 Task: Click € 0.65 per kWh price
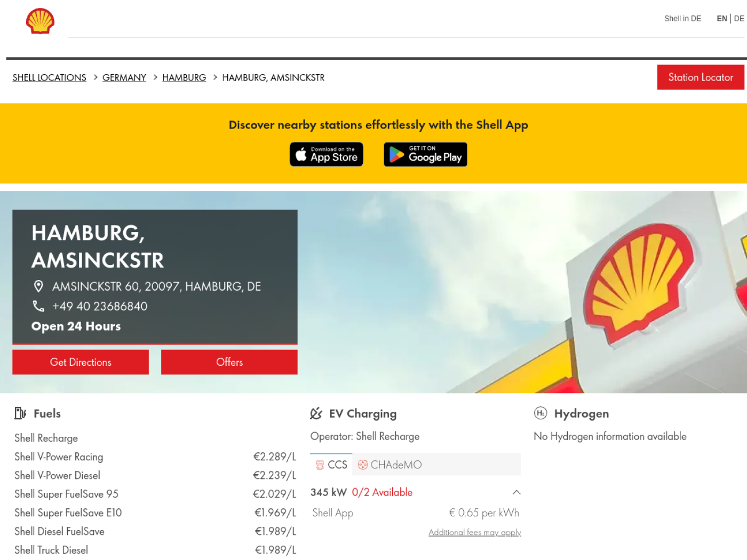click(x=484, y=513)
